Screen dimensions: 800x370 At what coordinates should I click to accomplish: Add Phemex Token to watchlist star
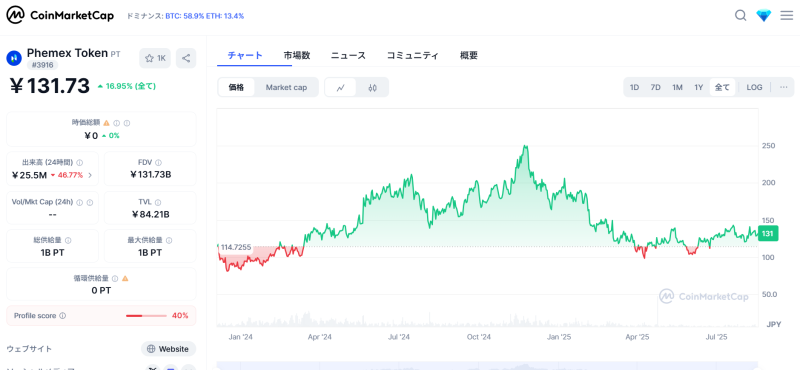click(156, 58)
